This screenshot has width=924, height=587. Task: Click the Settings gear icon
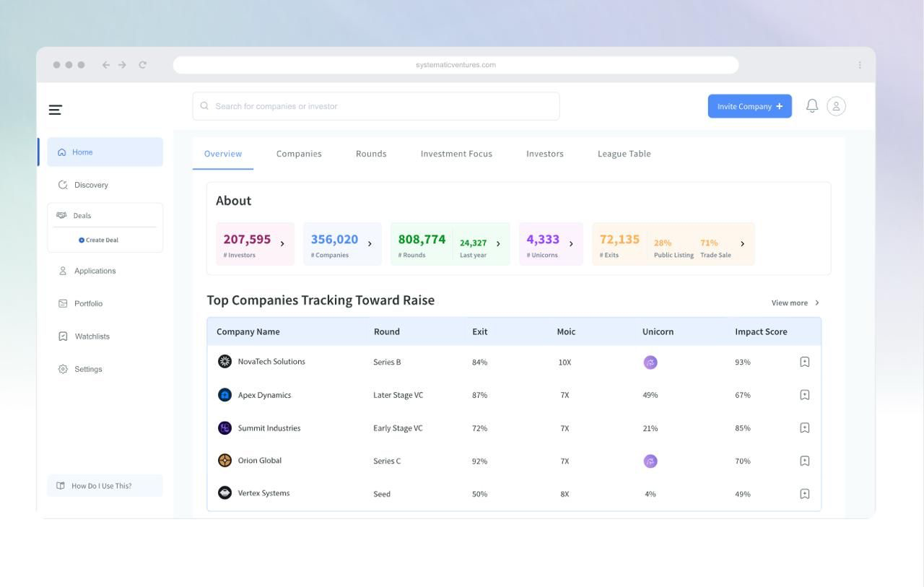tap(63, 369)
